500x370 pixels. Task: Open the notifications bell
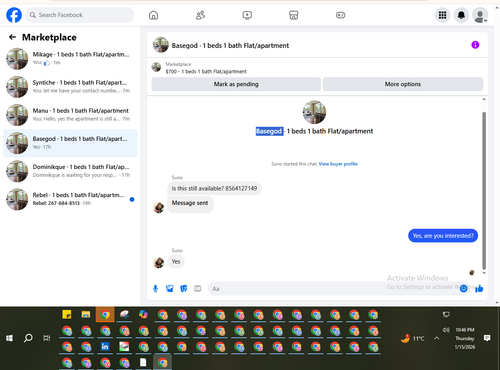(461, 15)
